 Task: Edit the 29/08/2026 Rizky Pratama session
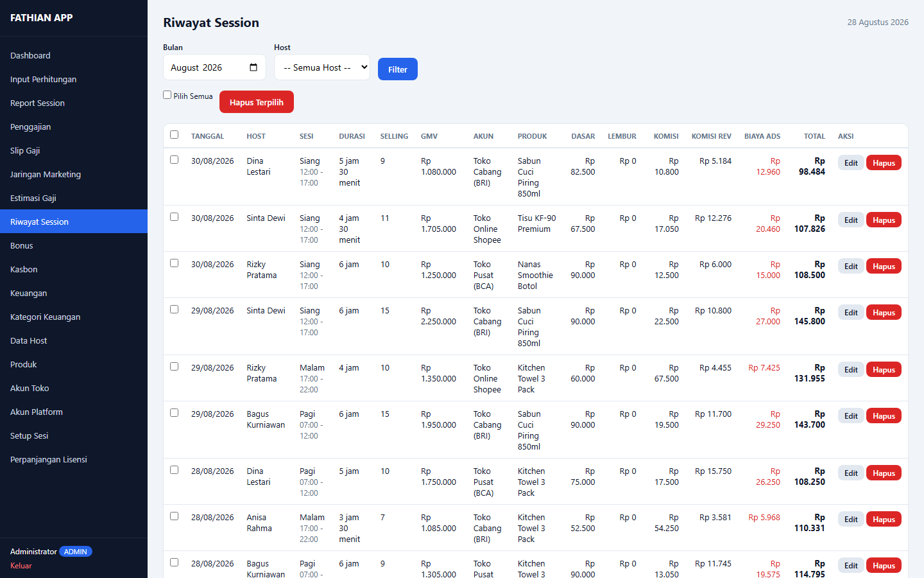(851, 370)
